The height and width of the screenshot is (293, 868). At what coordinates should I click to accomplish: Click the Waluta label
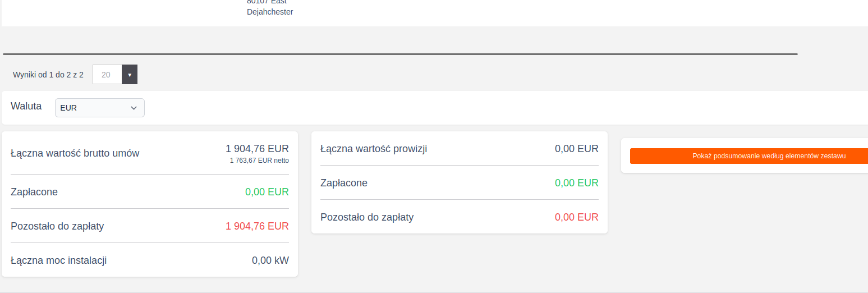[x=26, y=106]
